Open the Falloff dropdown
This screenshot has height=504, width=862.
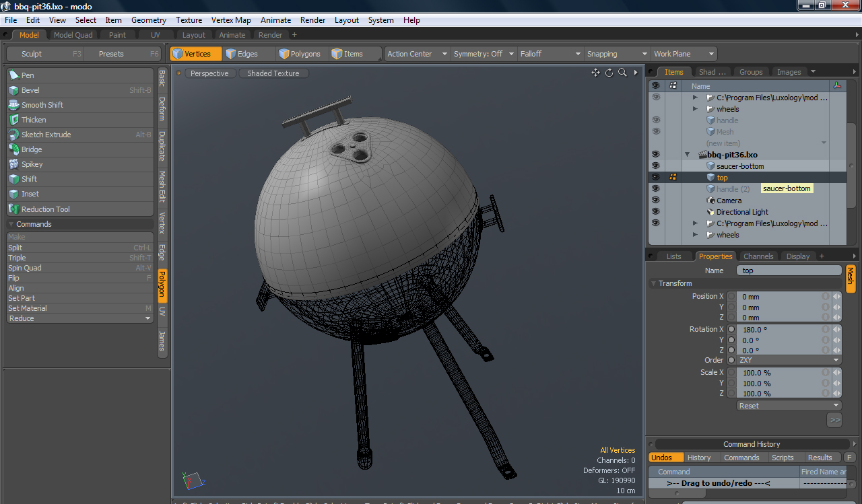[x=550, y=54]
